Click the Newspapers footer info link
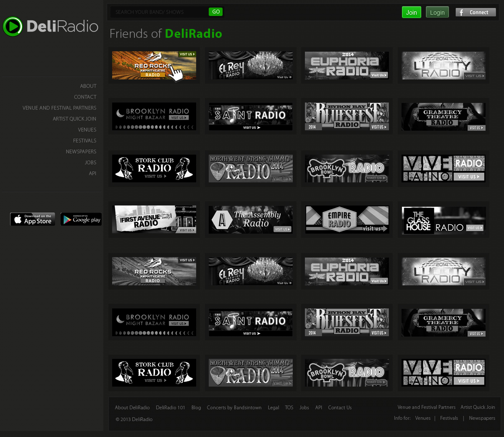The image size is (504, 437). point(482,418)
